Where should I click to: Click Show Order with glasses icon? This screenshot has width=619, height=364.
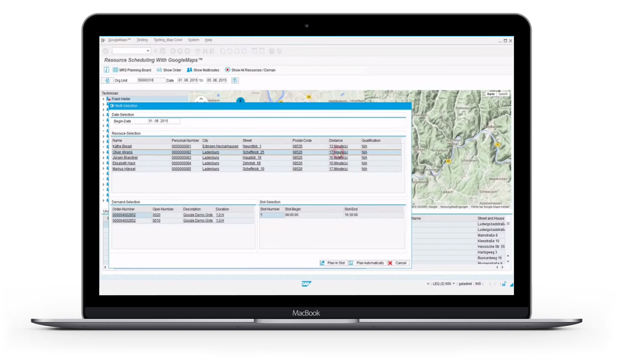(169, 70)
